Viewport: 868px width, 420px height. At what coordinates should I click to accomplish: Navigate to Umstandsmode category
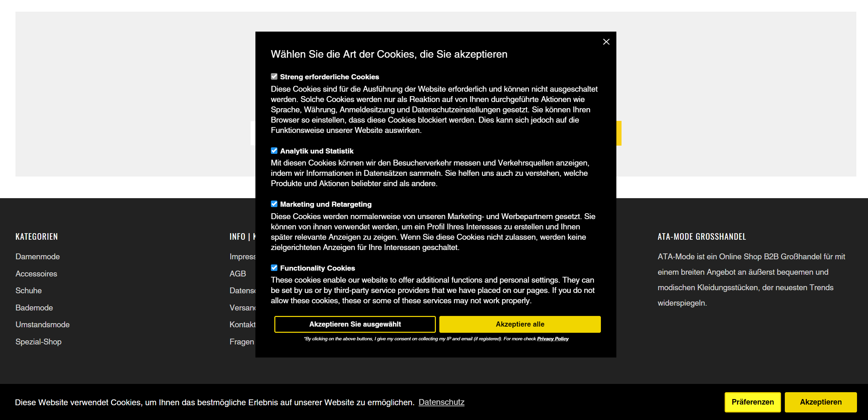(x=42, y=325)
